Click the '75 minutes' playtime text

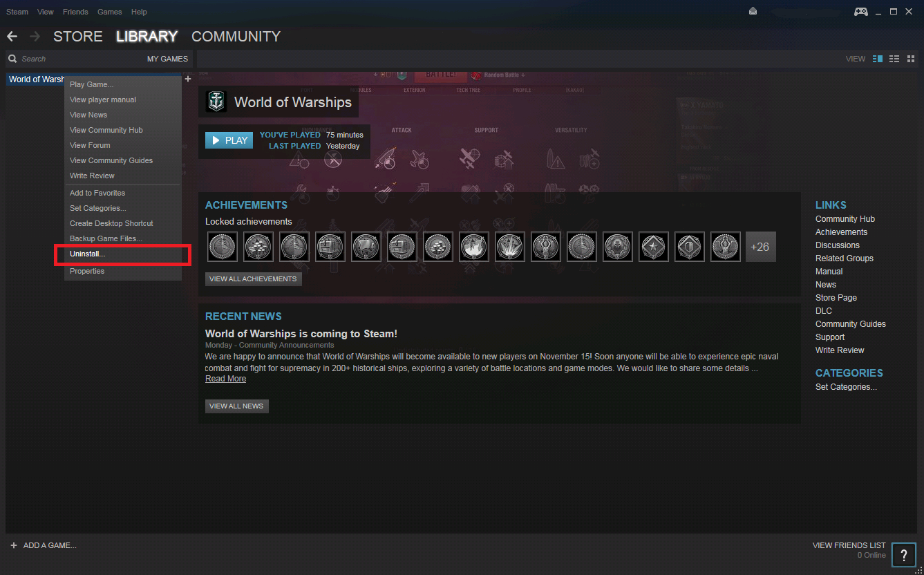pyautogui.click(x=344, y=135)
